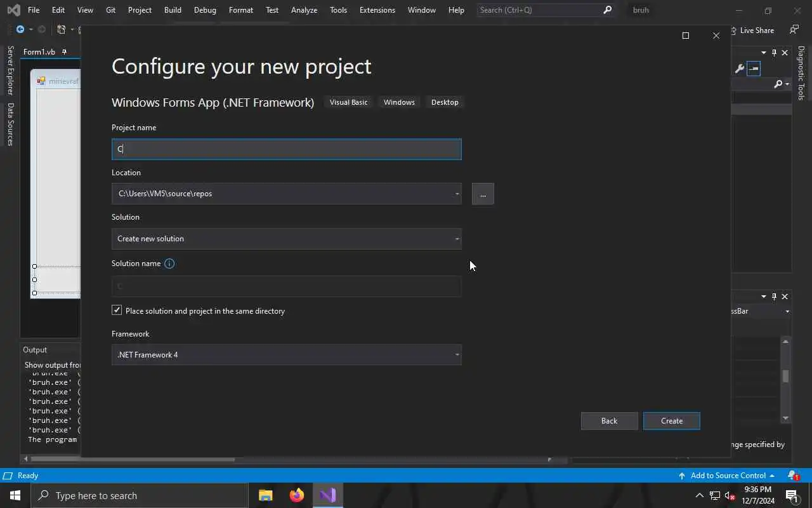The image size is (812, 508).
Task: Click the lower right panel's auto-hide pin
Action: tap(774, 297)
